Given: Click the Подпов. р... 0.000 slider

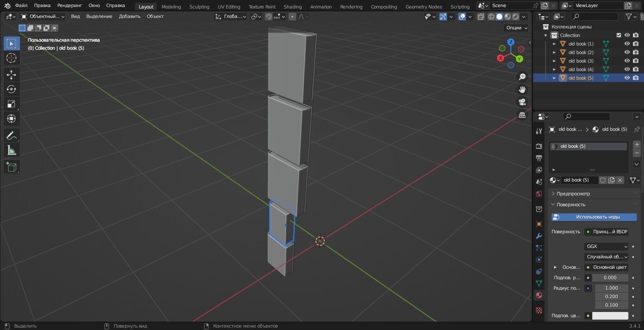Looking at the screenshot, I should click(610, 277).
